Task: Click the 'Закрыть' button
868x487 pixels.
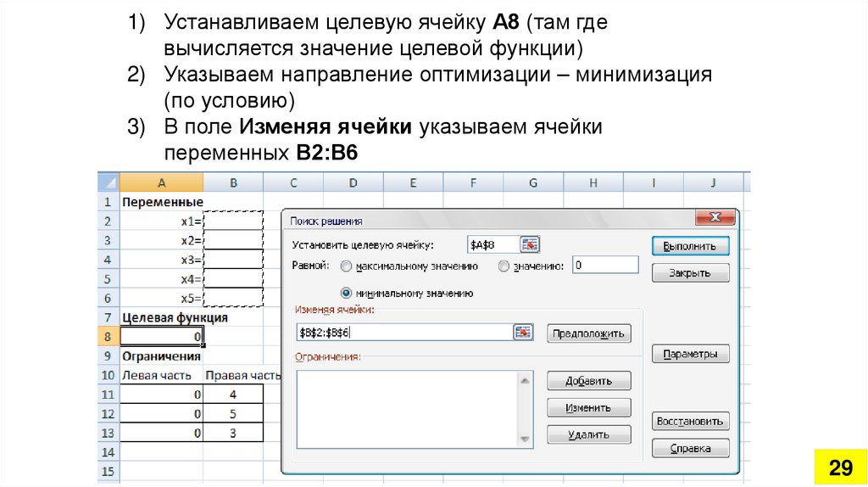Action: [x=690, y=272]
